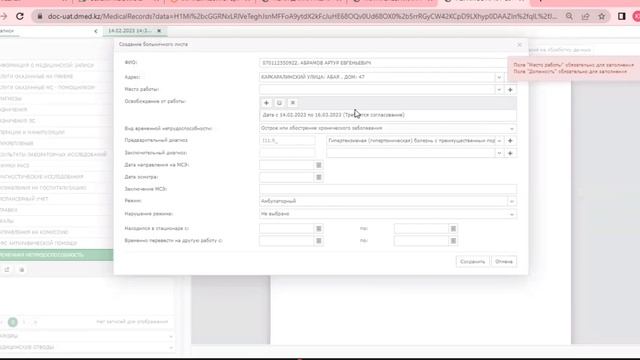Open the calendar for transfer to other work end

click(x=453, y=241)
